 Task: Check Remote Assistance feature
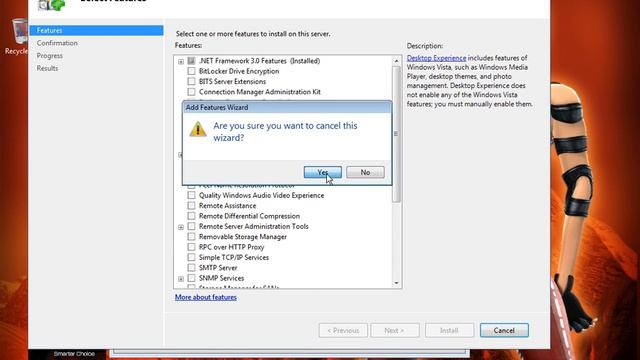(x=191, y=206)
